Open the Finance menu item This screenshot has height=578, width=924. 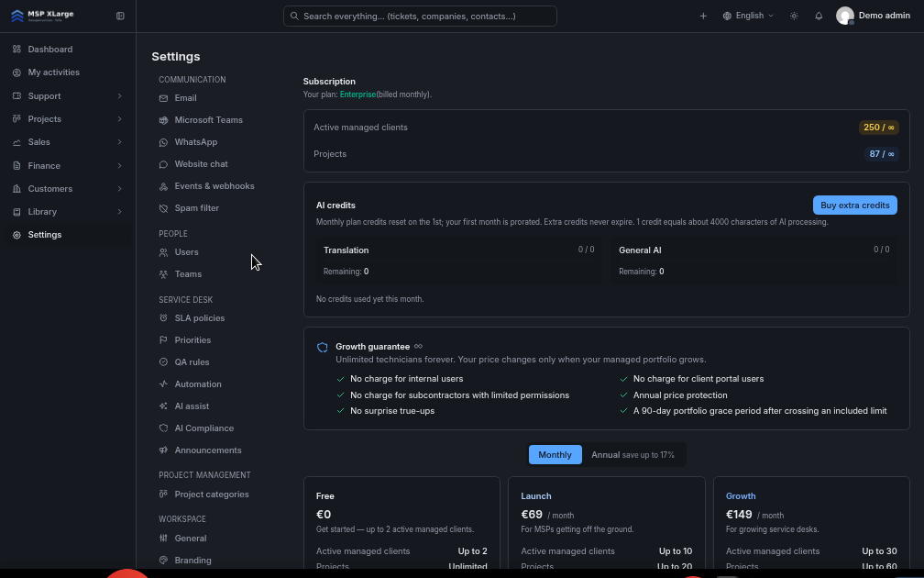point(68,166)
